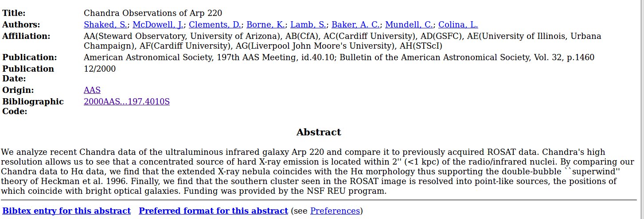This screenshot has width=644, height=219.
Task: Click the Publication line mentioning 197th AAS Meeting
Action: pyautogui.click(x=339, y=58)
